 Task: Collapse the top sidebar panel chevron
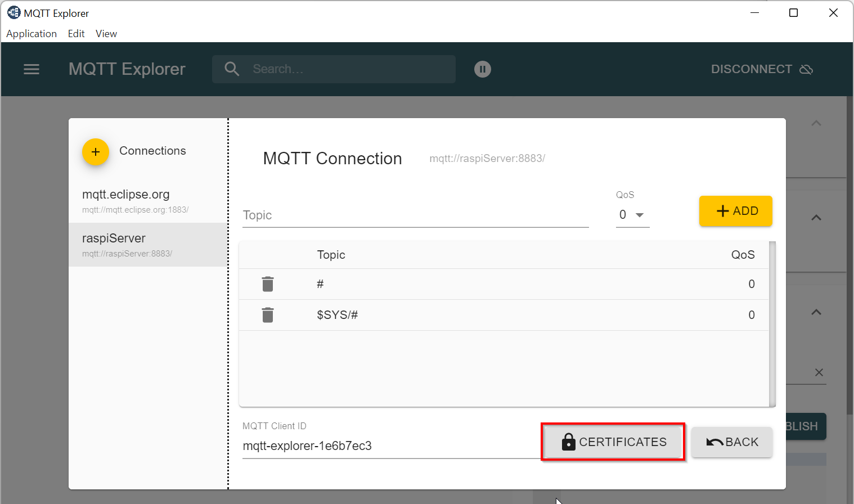816,123
